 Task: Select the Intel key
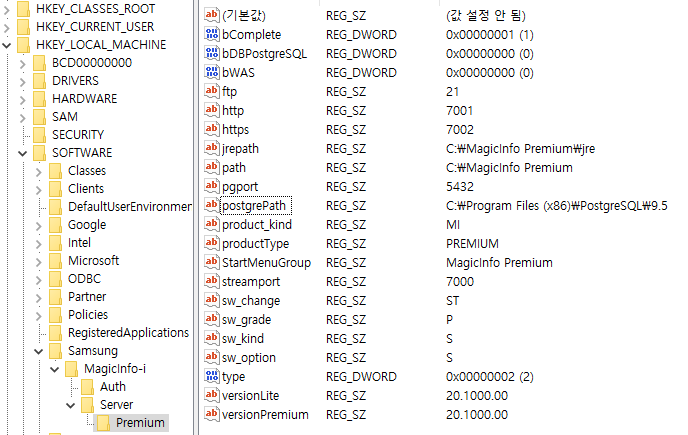[x=79, y=243]
